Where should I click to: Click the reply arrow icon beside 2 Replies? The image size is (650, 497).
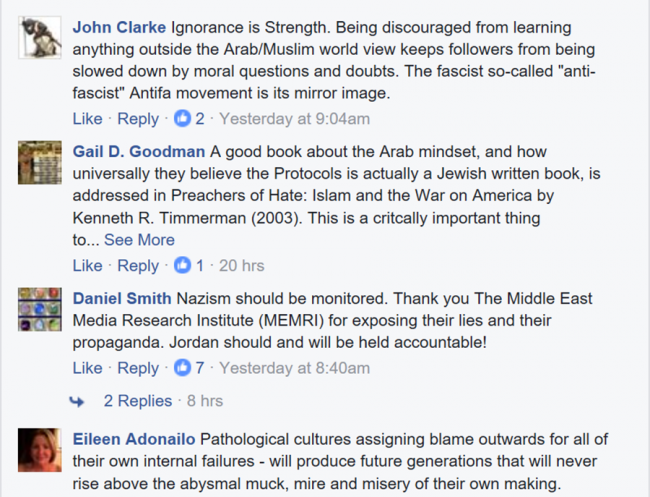pyautogui.click(x=77, y=401)
